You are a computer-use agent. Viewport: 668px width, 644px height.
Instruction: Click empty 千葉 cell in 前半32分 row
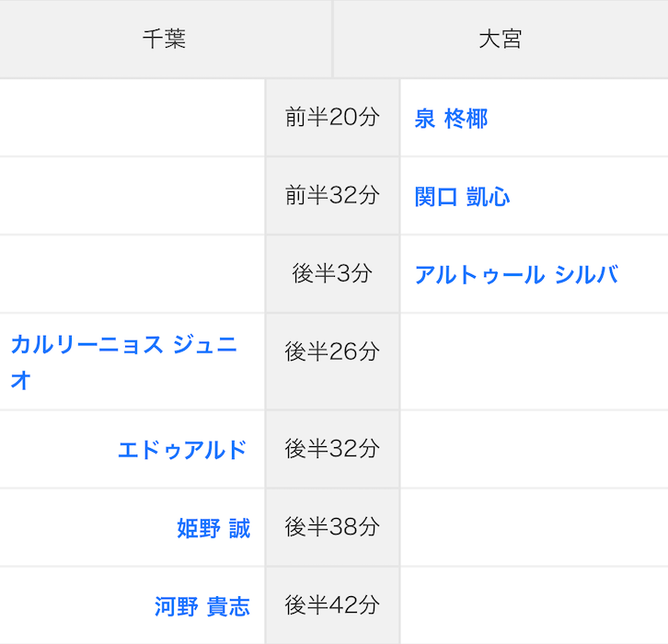[132, 196]
